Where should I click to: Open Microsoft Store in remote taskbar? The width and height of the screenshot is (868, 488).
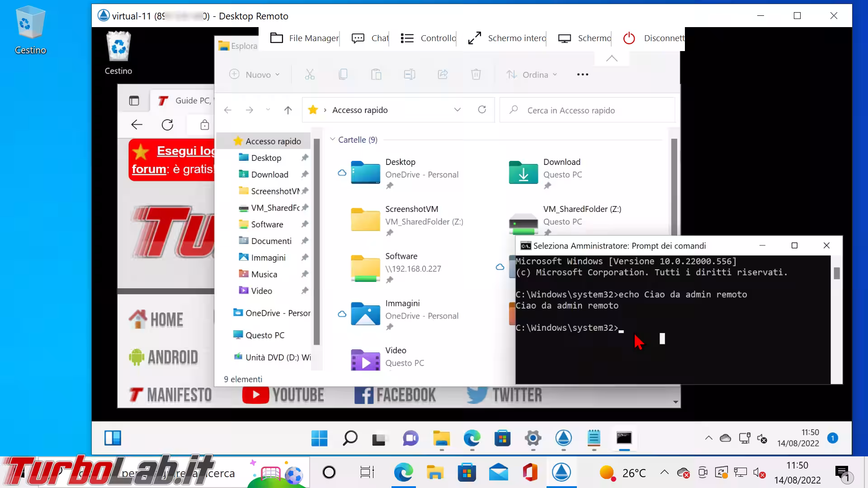[x=502, y=438]
